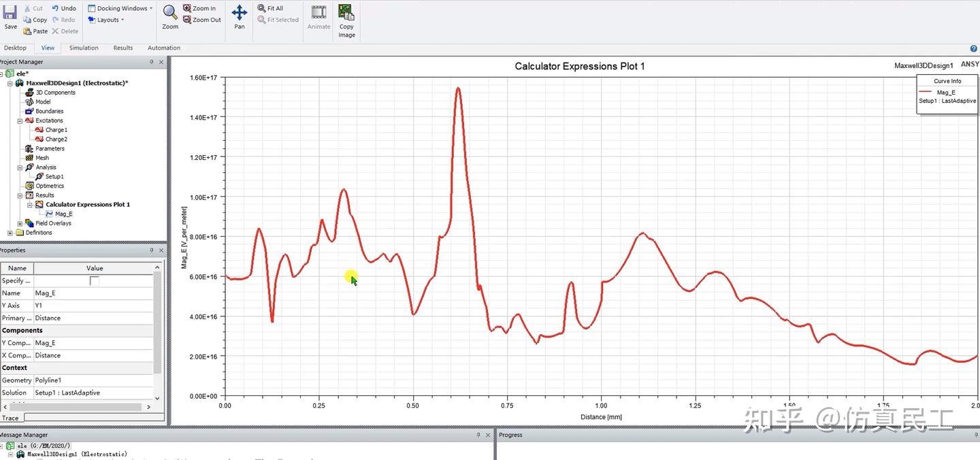Select the Maxwell3DDesign1 (Electrostatic) tree item
The width and height of the screenshot is (980, 460).
tap(77, 83)
